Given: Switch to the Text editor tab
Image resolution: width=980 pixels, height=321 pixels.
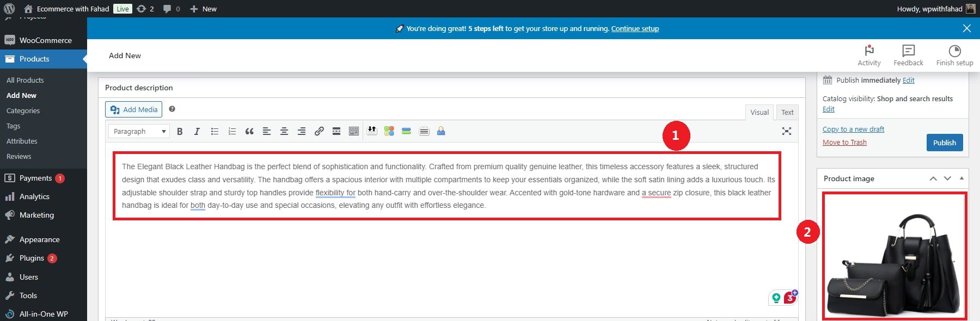Looking at the screenshot, I should pyautogui.click(x=787, y=112).
